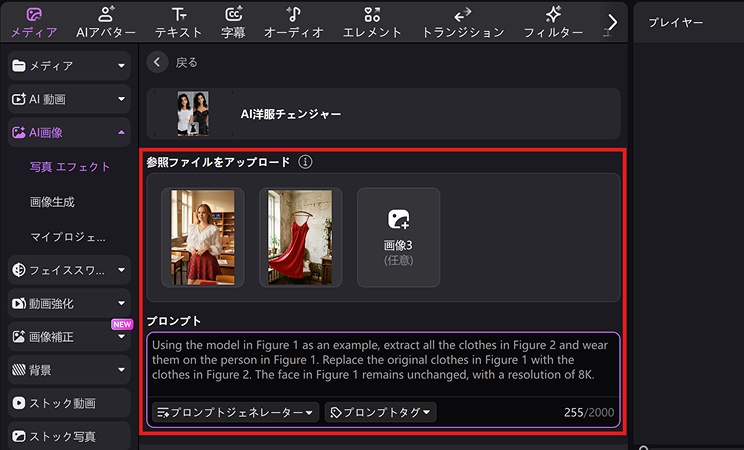Show info for 参照ファイルをアップロード
Screen dimensions: 744x450
(x=305, y=162)
